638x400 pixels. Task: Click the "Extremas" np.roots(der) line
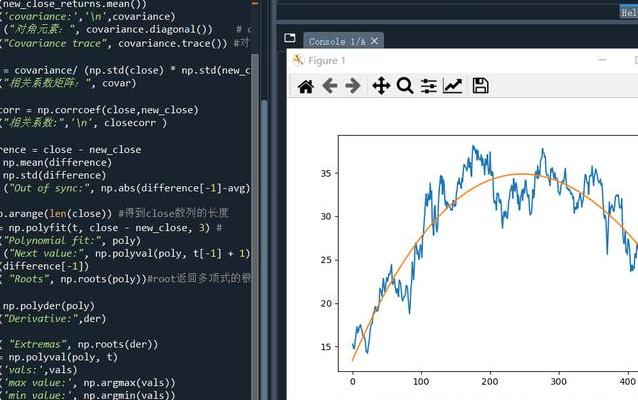tap(79, 344)
